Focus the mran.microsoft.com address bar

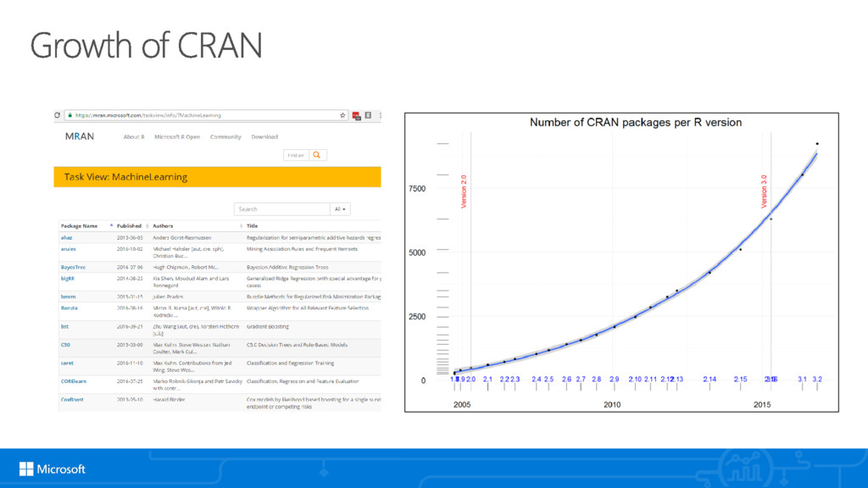[x=205, y=115]
